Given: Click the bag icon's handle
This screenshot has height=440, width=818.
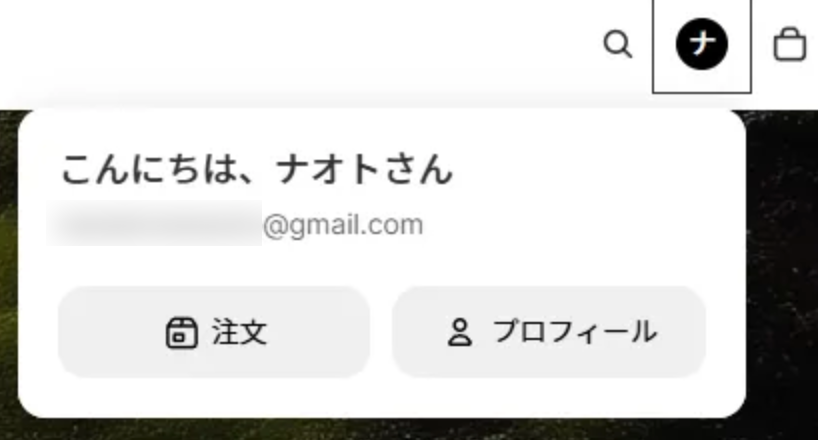Looking at the screenshot, I should click(790, 32).
